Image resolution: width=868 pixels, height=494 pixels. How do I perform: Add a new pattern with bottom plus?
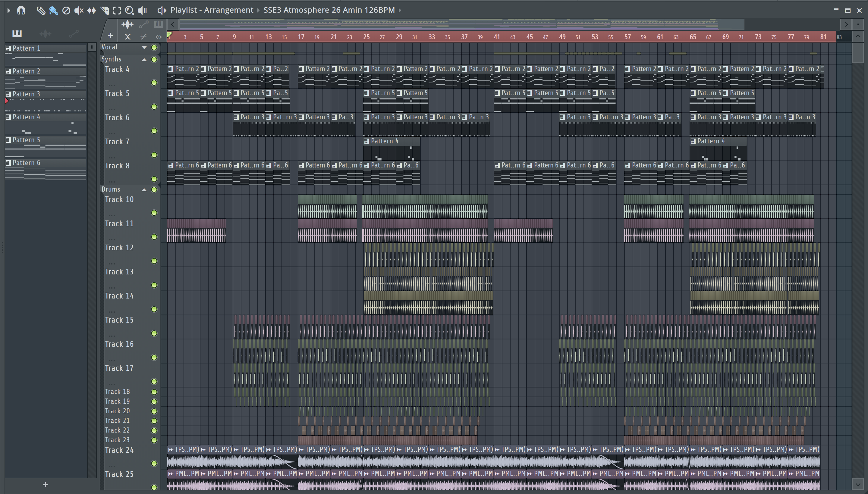pyautogui.click(x=46, y=484)
